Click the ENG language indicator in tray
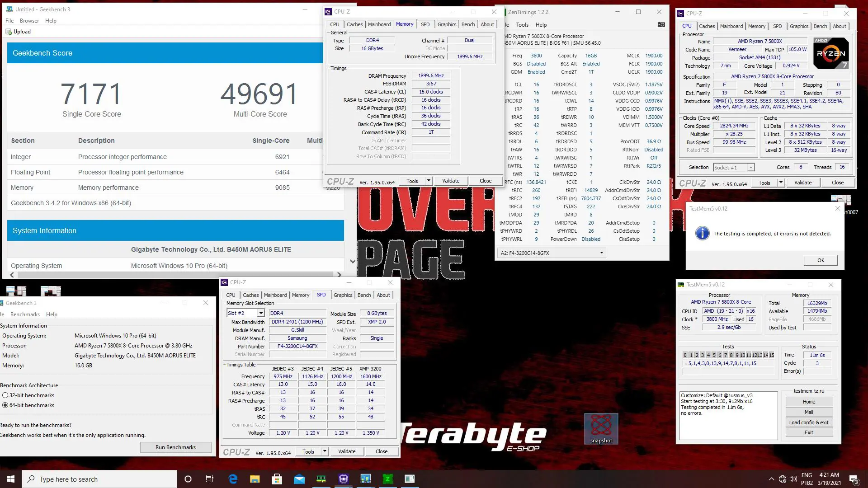This screenshot has height=488, width=868. pos(807,475)
